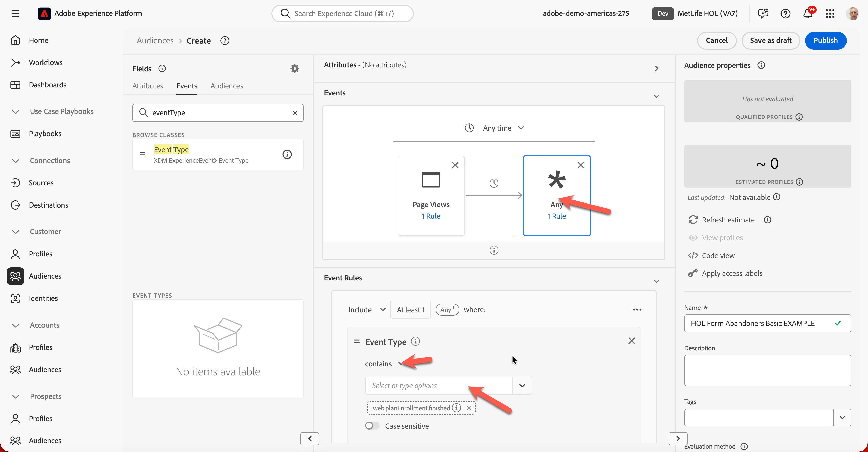The width and height of the screenshot is (868, 452).
Task: Click in the audience Name field
Action: [x=768, y=323]
